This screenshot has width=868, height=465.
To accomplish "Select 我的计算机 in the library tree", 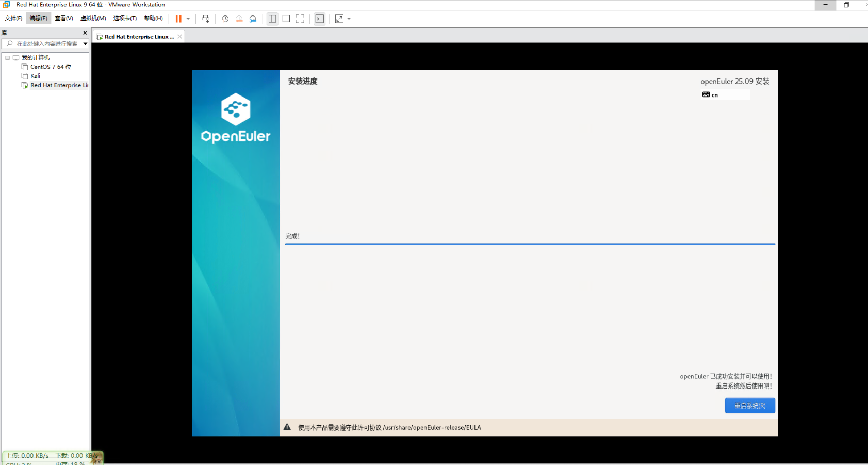I will pyautogui.click(x=36, y=57).
